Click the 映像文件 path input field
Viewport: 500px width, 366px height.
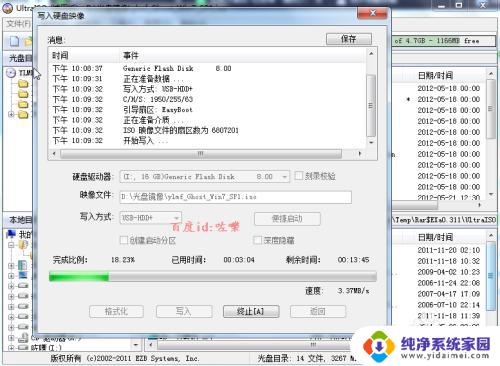[x=235, y=197]
